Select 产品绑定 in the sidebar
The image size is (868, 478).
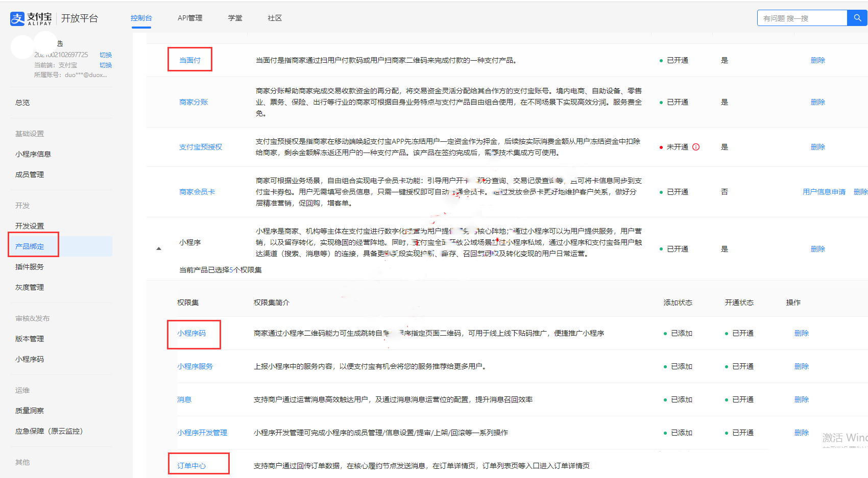[x=30, y=246]
